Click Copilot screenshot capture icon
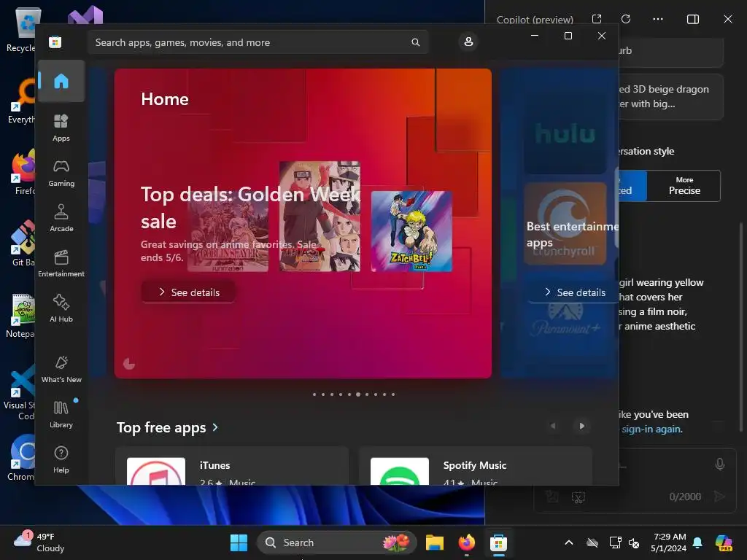This screenshot has height=560, width=747. [x=578, y=497]
